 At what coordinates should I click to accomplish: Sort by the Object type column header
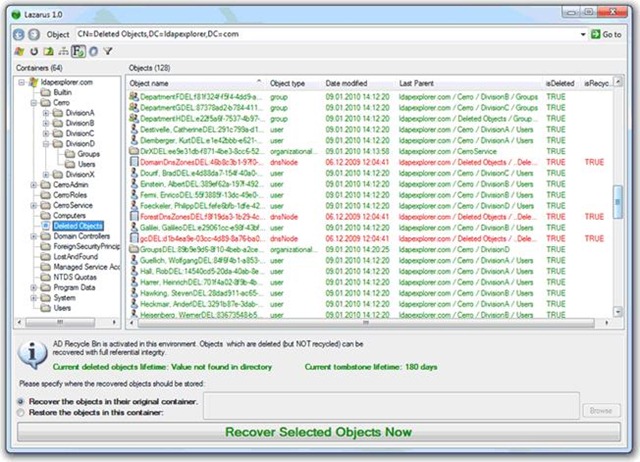tap(295, 83)
